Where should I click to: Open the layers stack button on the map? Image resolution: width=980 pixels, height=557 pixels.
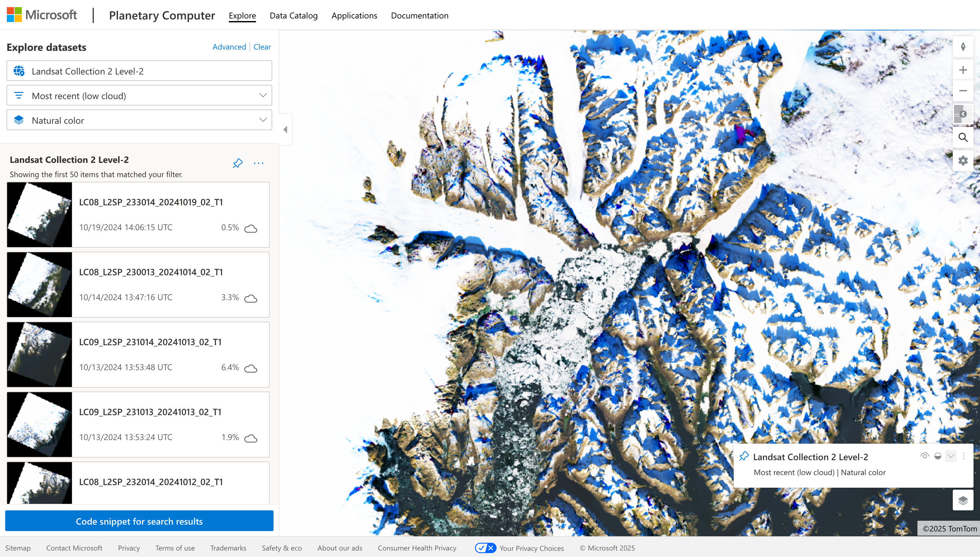click(963, 500)
